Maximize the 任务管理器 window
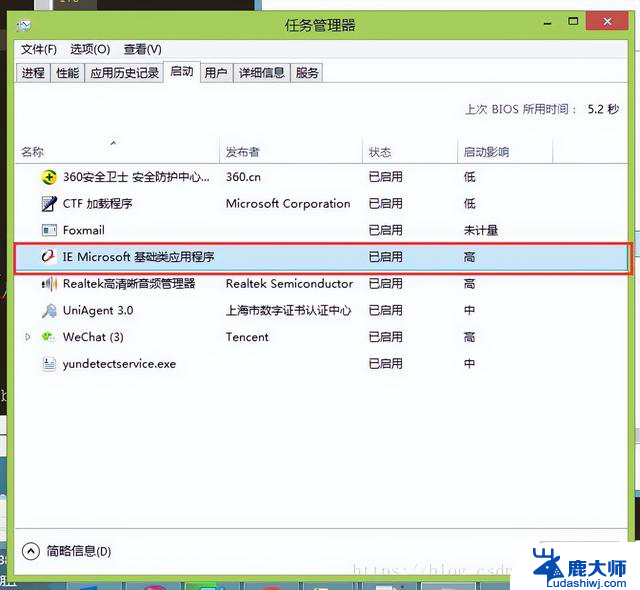 click(x=573, y=21)
